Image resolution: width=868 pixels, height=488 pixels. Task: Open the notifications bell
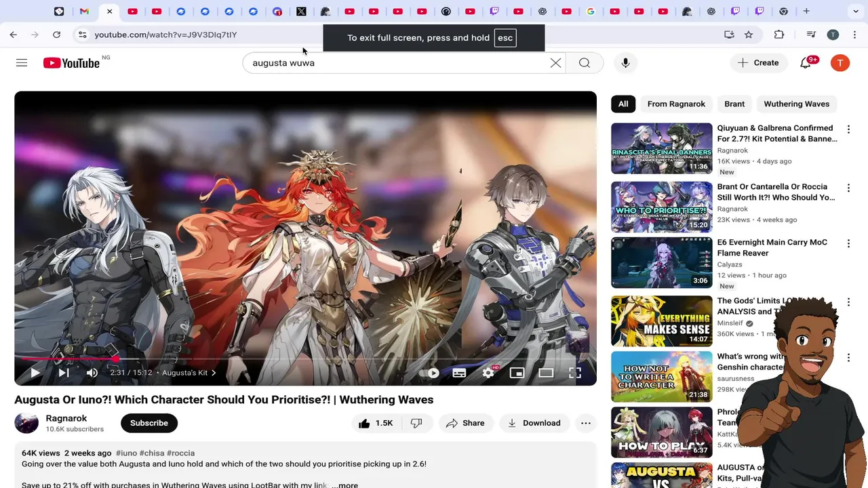[806, 63]
